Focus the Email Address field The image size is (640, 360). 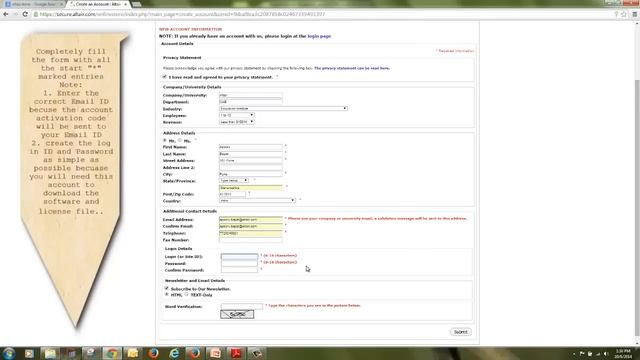point(251,219)
